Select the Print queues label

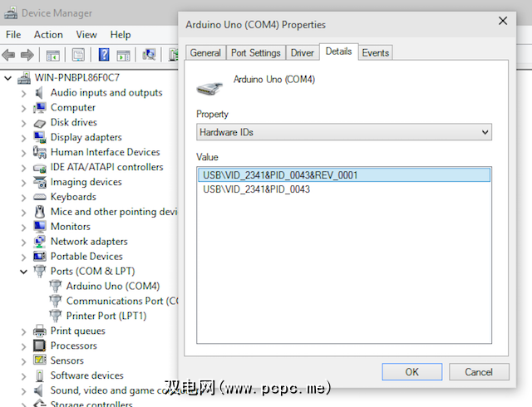tap(78, 331)
